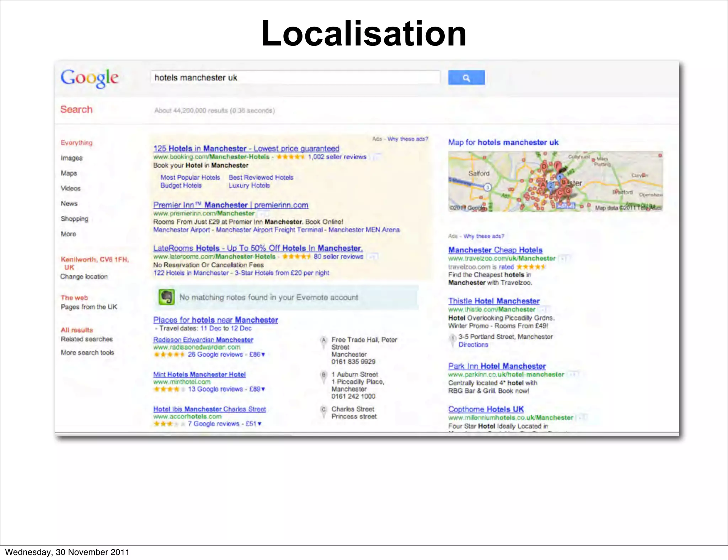Click 7 Google reviews link

click(x=214, y=424)
